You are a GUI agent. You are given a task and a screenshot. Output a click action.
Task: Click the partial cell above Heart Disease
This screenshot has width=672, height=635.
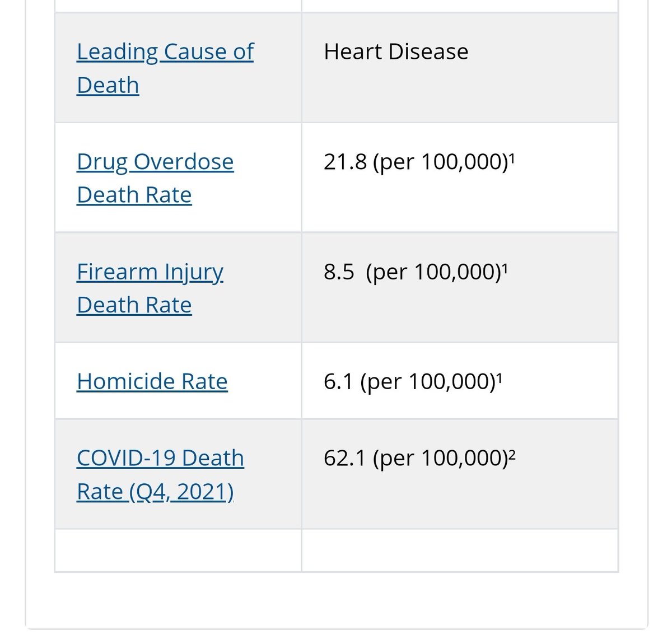point(460,6)
